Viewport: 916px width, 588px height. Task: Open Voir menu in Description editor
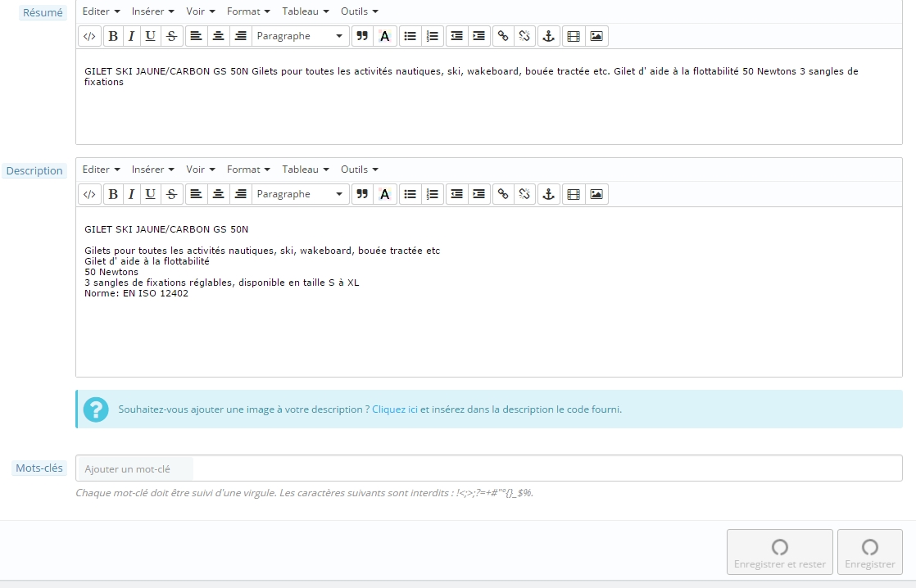pos(201,170)
